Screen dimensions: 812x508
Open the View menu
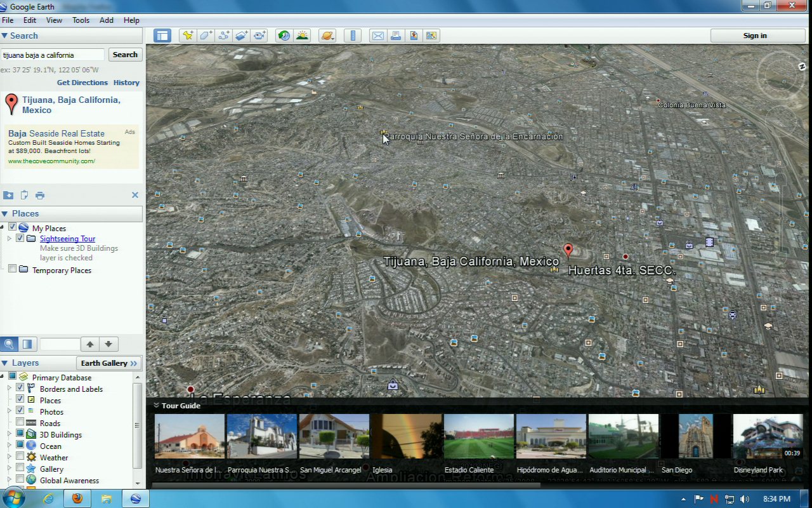(54, 20)
